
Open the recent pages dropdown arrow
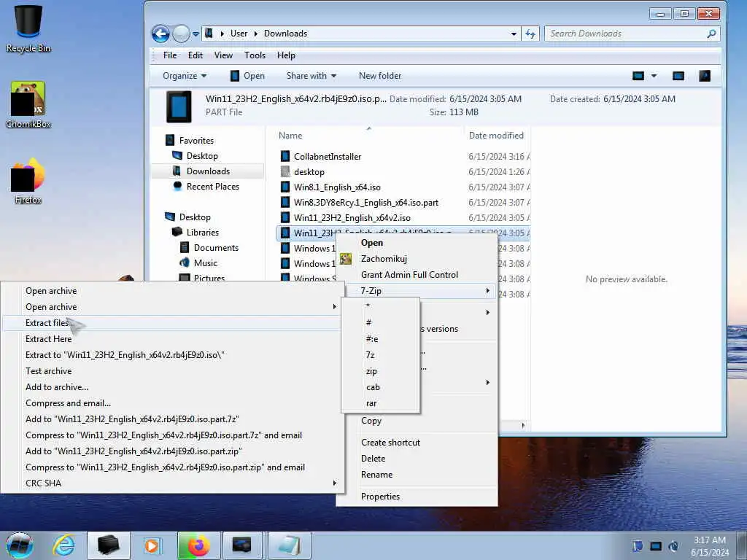[x=196, y=34]
